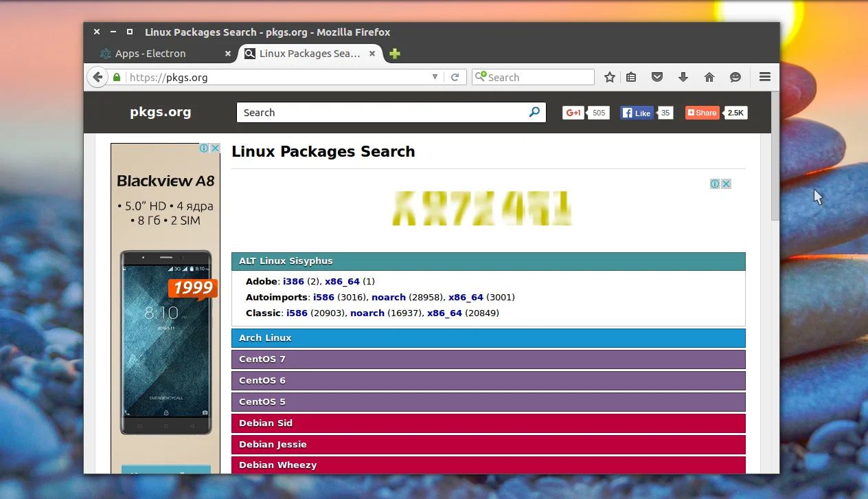This screenshot has width=868, height=499.
Task: Open Classic x86_64 link
Action: coord(444,313)
